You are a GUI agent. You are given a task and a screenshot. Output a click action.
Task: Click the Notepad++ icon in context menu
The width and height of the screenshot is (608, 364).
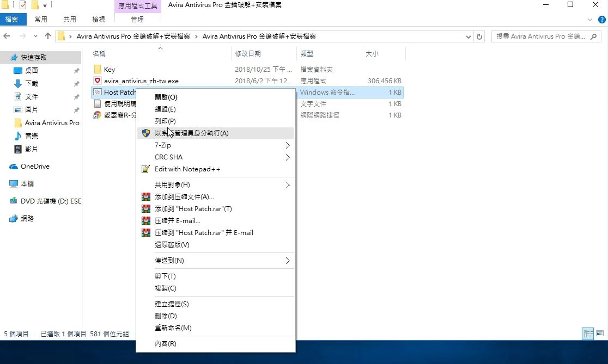pyautogui.click(x=145, y=169)
